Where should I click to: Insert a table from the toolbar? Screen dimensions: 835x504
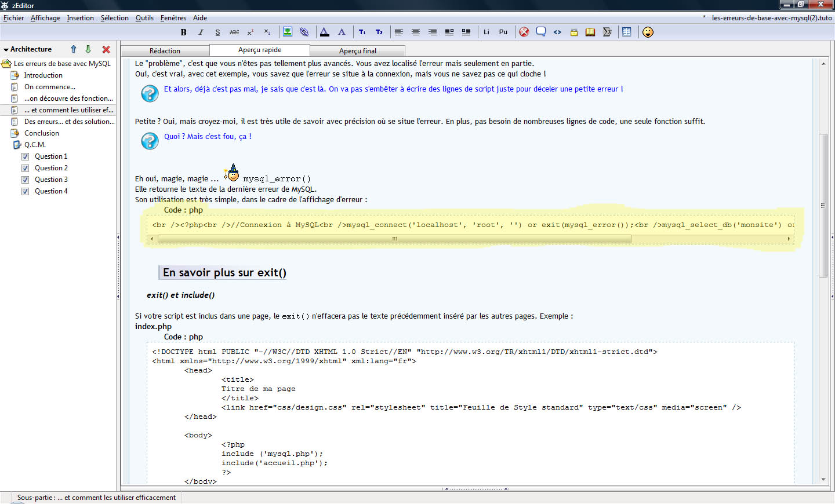pyautogui.click(x=627, y=32)
